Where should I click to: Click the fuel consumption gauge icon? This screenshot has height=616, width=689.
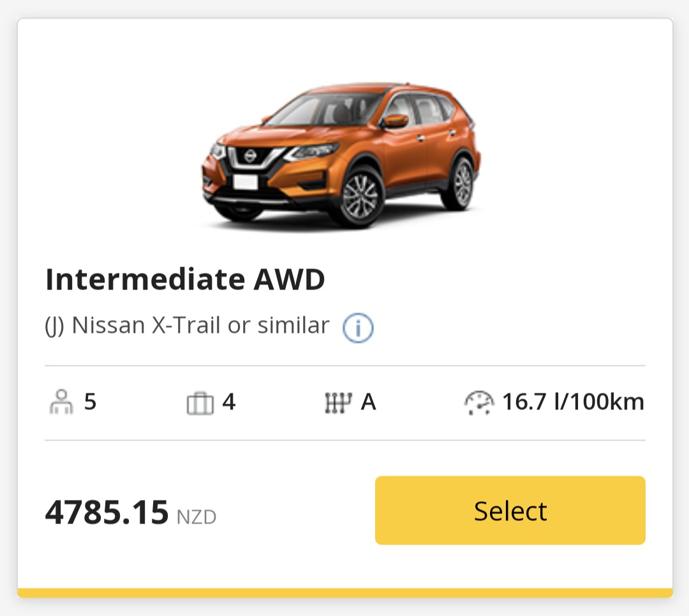[478, 403]
